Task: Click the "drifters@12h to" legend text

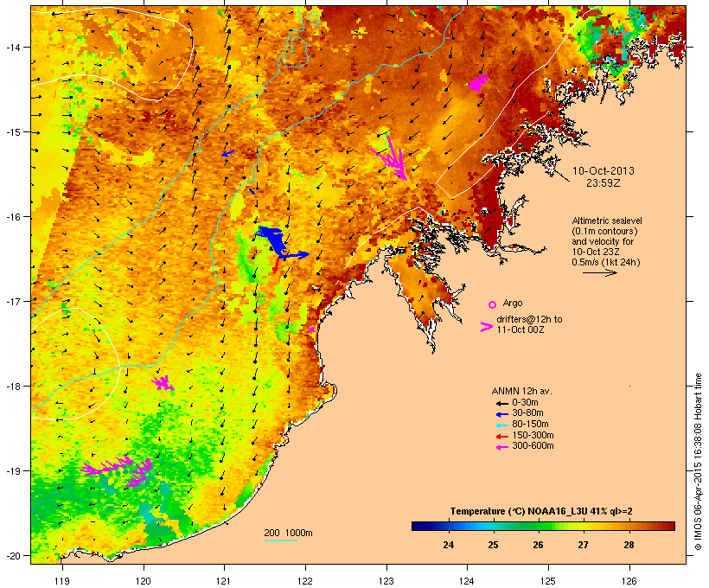Action: (x=529, y=319)
